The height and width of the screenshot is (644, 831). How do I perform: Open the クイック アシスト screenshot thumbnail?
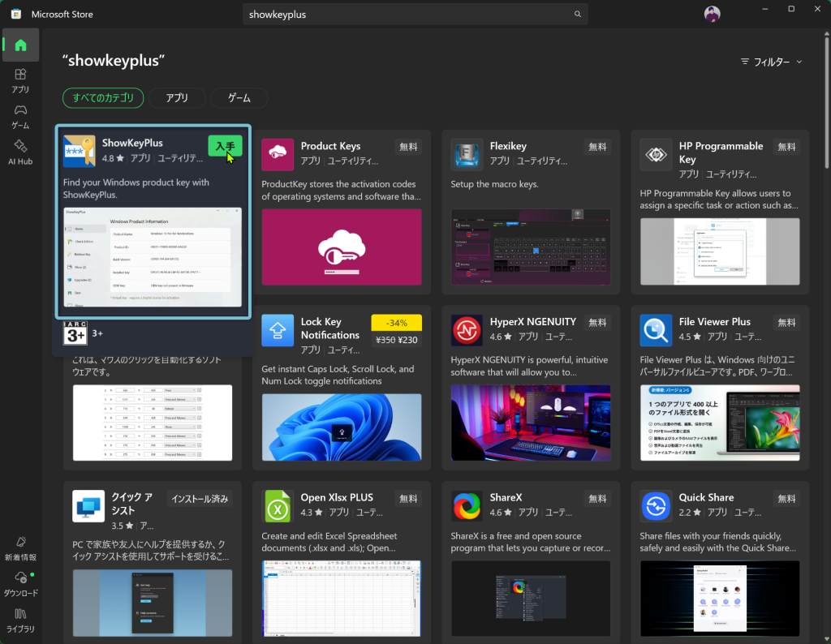(x=153, y=603)
